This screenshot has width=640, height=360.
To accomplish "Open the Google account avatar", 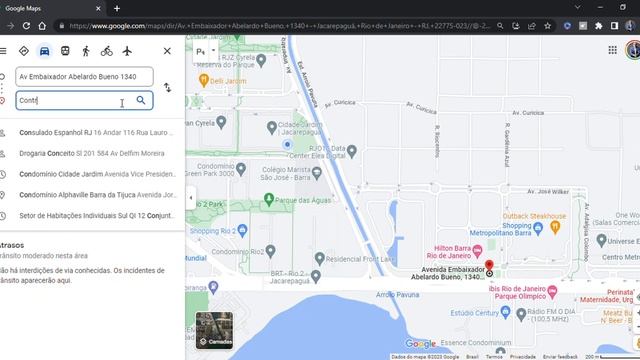I will click(633, 50).
